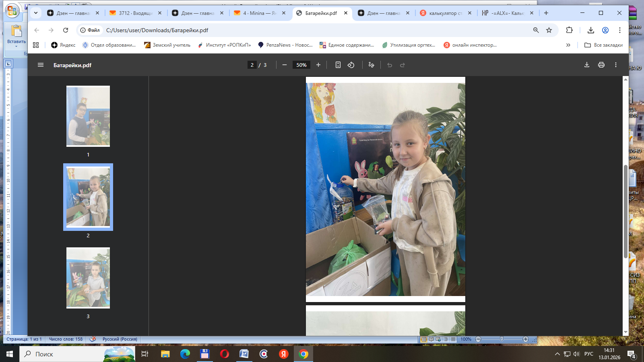Open Все закладки folder
This screenshot has height=362, width=644.
coord(603,45)
